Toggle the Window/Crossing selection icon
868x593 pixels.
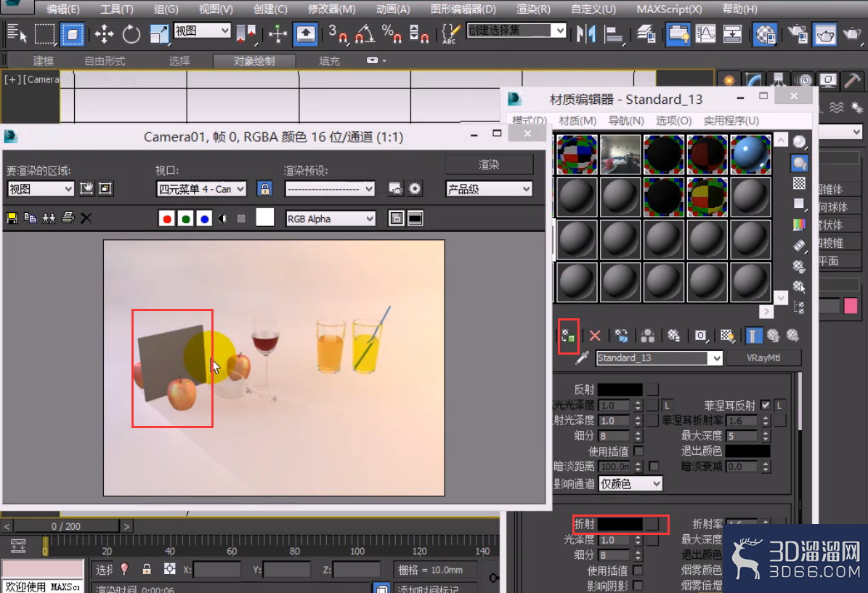point(72,34)
